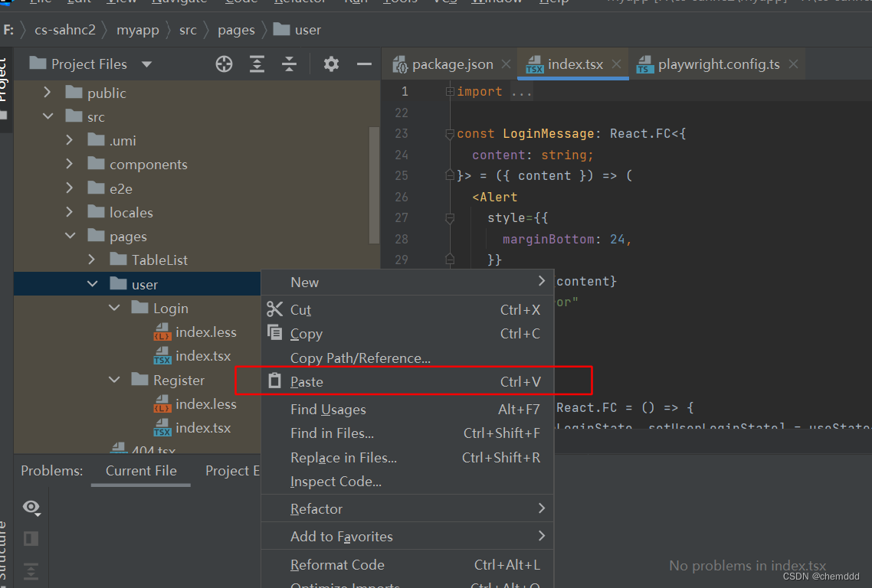Expand the .umi folder
Screen dimensions: 872x588
click(x=70, y=140)
